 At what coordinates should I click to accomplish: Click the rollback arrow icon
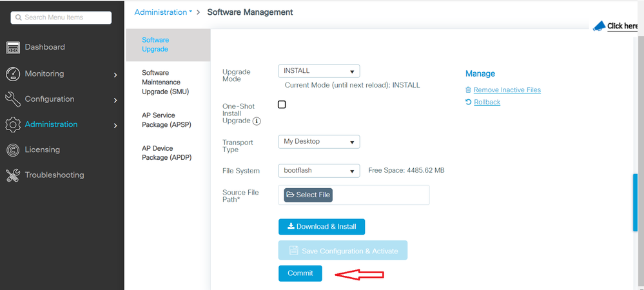(x=468, y=102)
